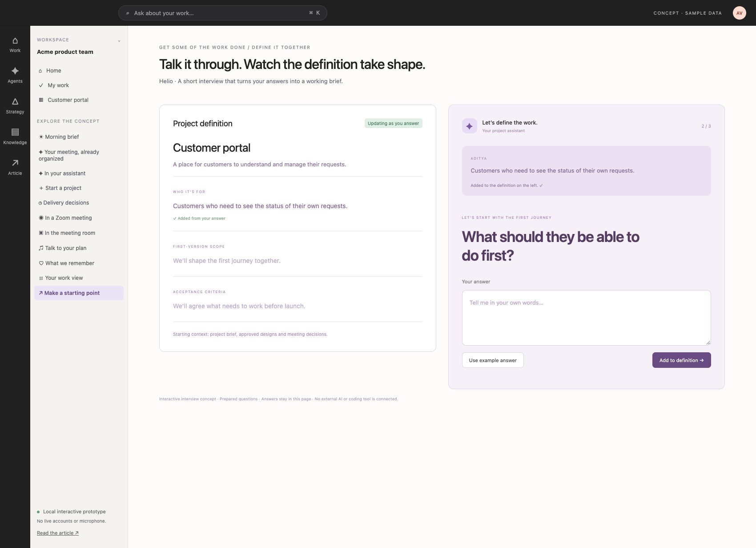Click the answer box resize grip
This screenshot has width=756, height=548.
pos(708,342)
